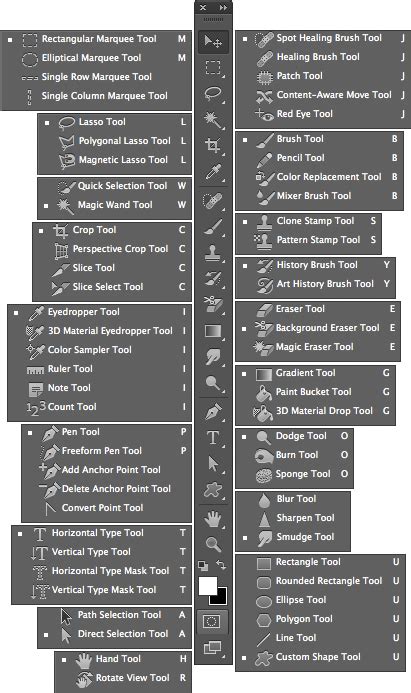
Task: Open the Lasso tool flyout in toolbar
Action: [x=213, y=94]
